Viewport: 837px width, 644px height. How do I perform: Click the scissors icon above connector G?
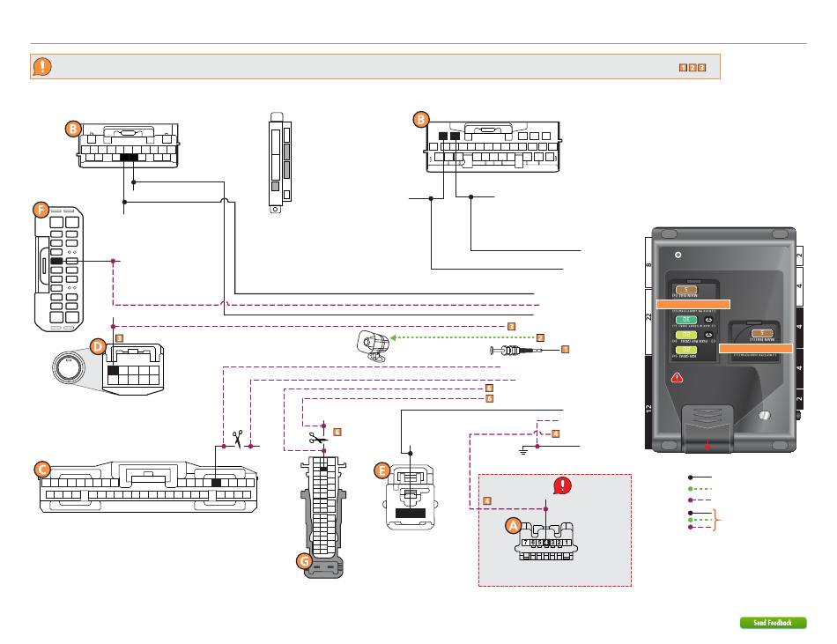(317, 439)
